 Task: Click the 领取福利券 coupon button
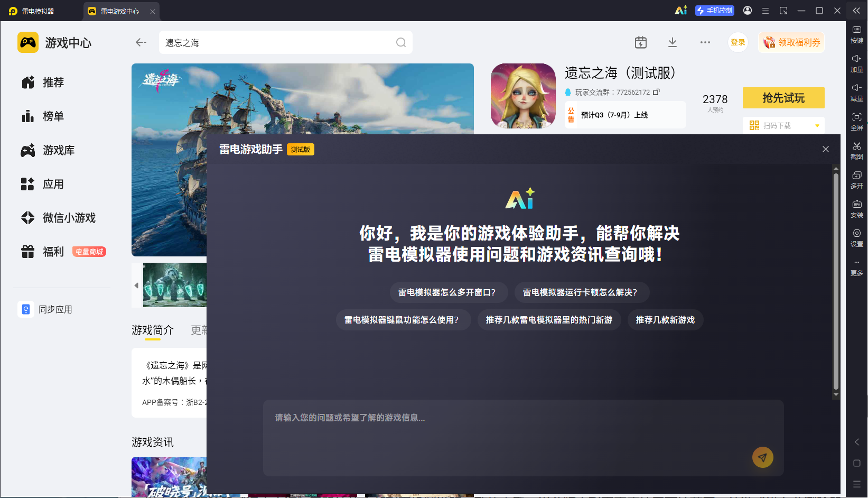coord(791,42)
